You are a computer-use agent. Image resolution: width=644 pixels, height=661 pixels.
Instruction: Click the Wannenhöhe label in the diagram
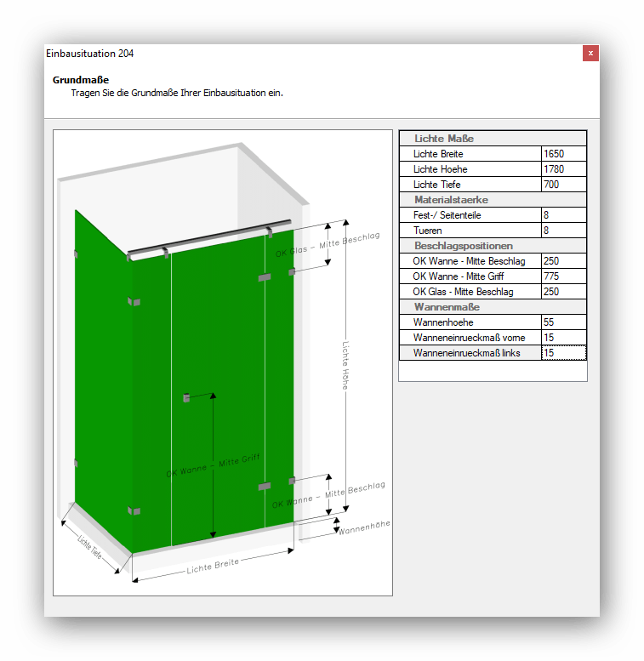click(364, 527)
